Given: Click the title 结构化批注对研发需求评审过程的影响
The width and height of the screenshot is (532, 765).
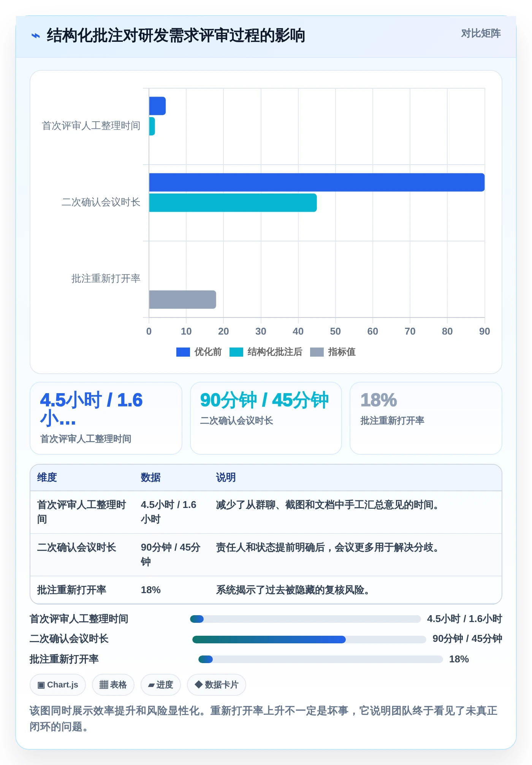Looking at the screenshot, I should pos(176,36).
